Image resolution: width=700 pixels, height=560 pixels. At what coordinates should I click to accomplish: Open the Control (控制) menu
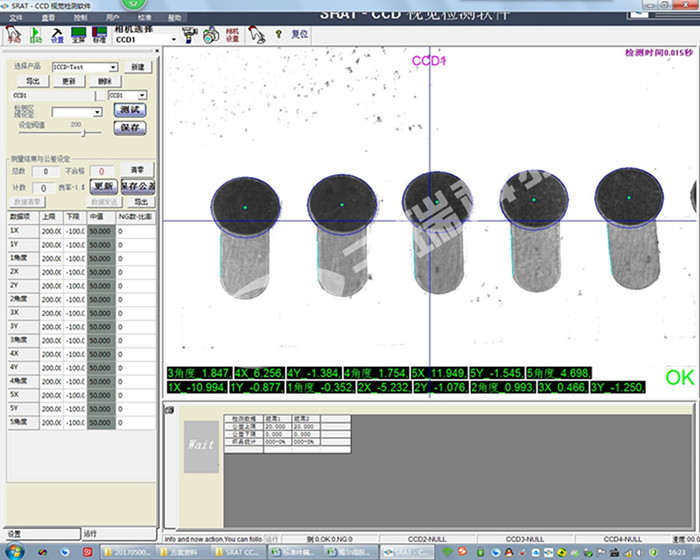pos(80,17)
